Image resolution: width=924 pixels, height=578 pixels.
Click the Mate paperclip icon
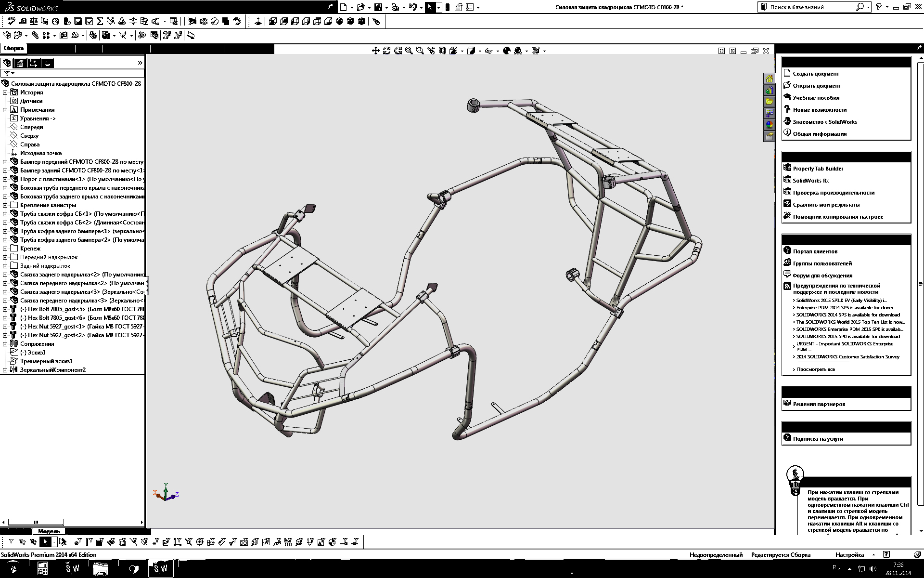pyautogui.click(x=35, y=35)
